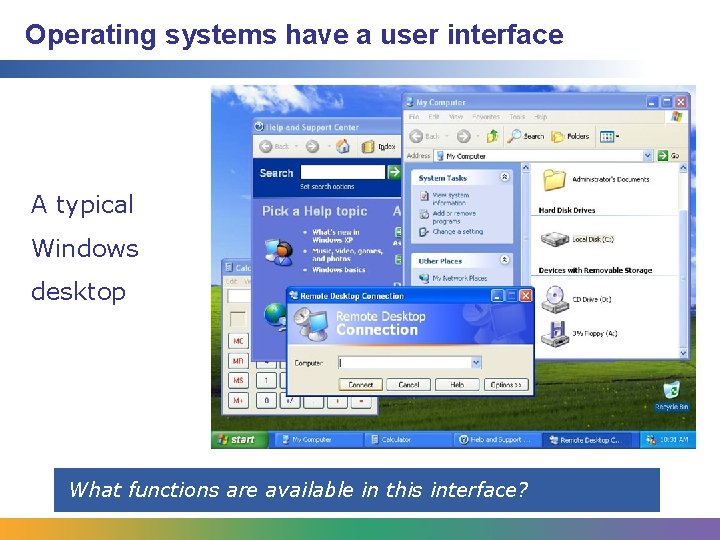Open the View menu in My Computer
The width and height of the screenshot is (720, 540).
(x=456, y=117)
